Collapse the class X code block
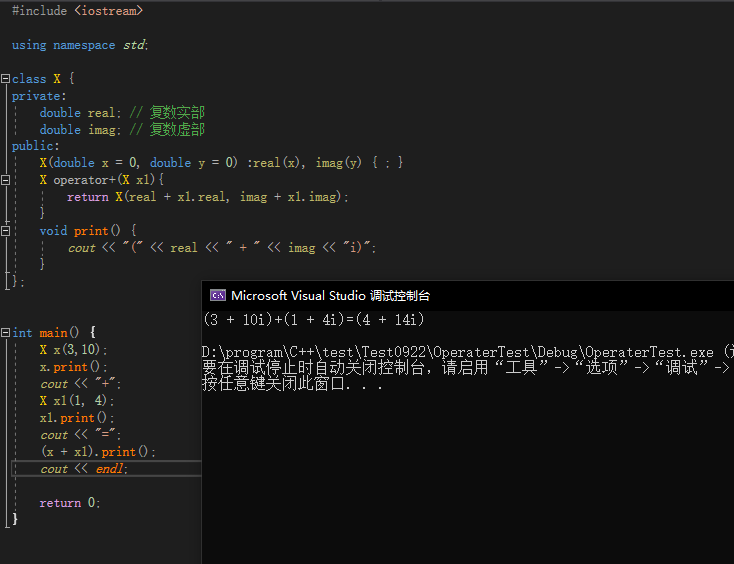The width and height of the screenshot is (734, 564). pyautogui.click(x=6, y=79)
